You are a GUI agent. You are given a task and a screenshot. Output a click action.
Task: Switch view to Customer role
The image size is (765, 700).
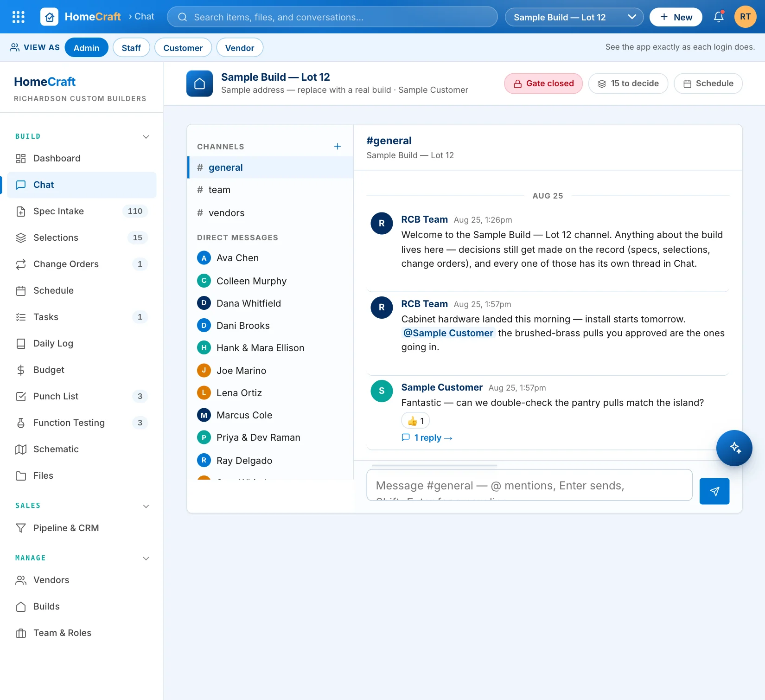click(x=183, y=48)
